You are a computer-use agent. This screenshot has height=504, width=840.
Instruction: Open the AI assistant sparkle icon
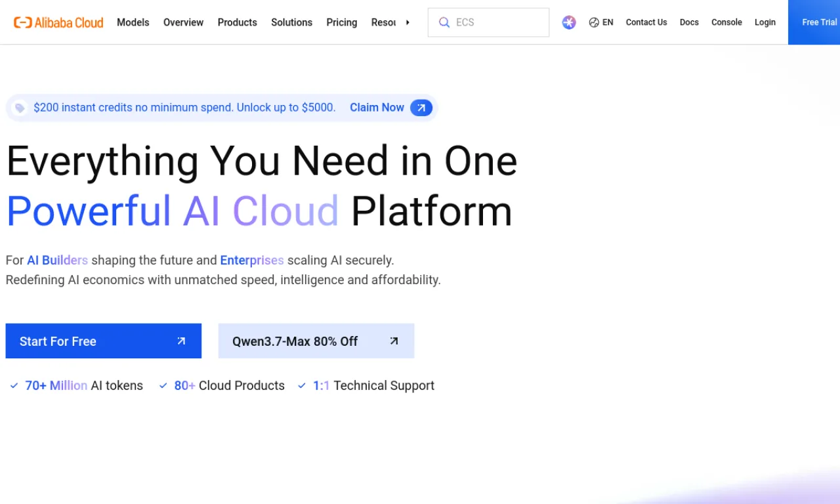569,22
